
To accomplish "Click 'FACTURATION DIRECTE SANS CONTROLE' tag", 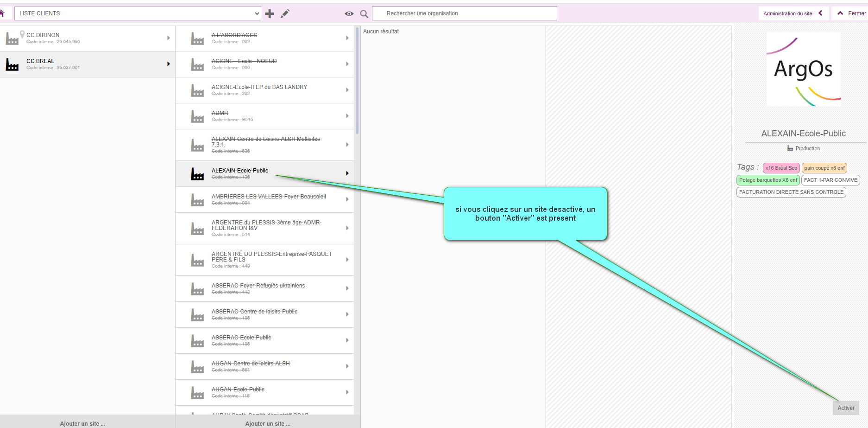I will pyautogui.click(x=791, y=192).
